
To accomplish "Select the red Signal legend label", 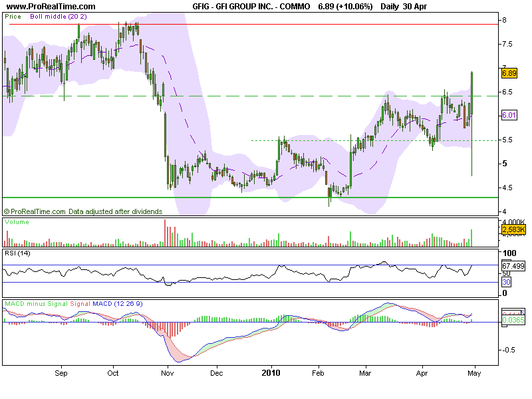I will 80,304.
